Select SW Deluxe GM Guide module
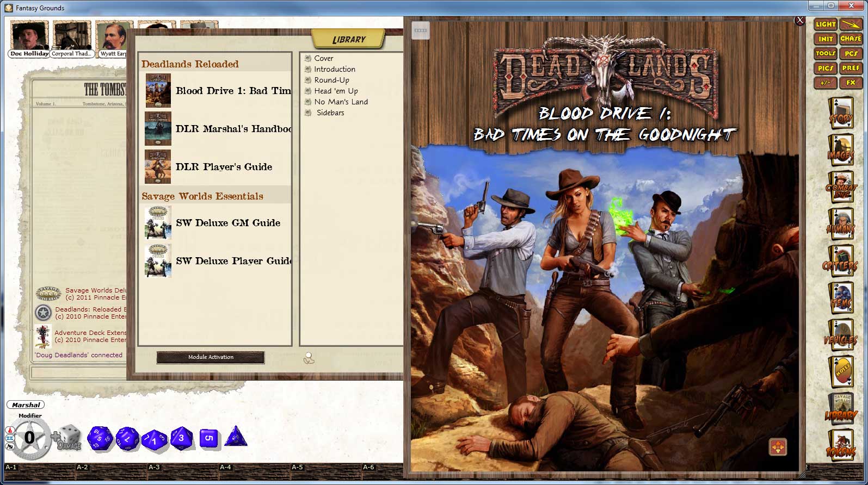Screen dimensions: 868x485 227,223
